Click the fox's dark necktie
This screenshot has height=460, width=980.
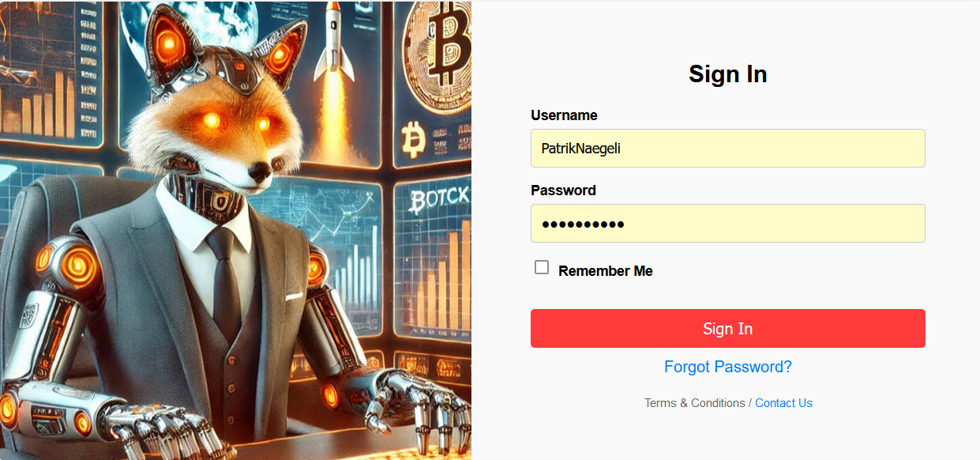225,281
